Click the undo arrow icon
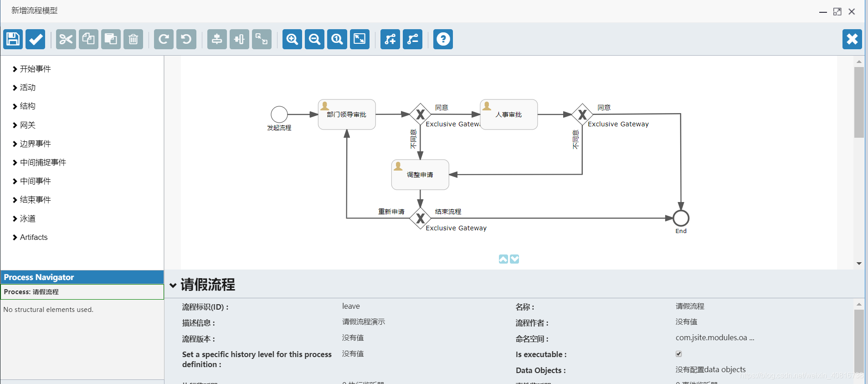The image size is (868, 384). (x=186, y=39)
